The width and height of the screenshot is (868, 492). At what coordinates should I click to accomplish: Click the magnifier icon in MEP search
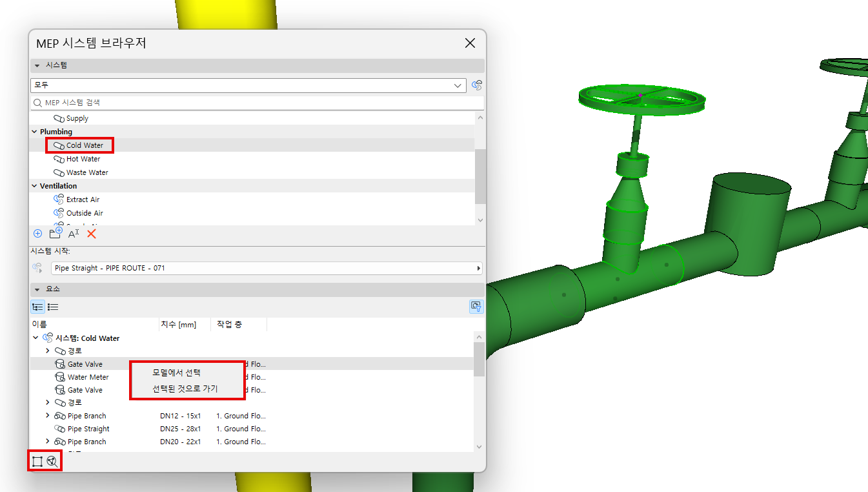click(38, 103)
